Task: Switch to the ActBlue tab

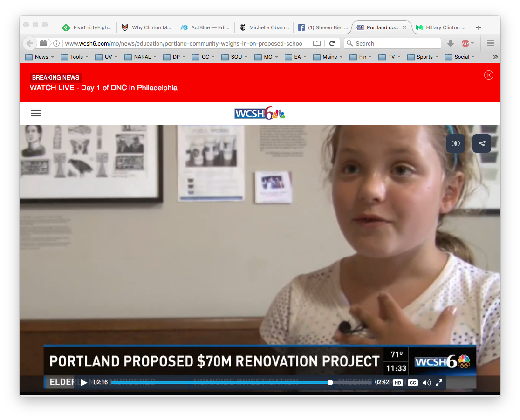Action: tap(205, 27)
